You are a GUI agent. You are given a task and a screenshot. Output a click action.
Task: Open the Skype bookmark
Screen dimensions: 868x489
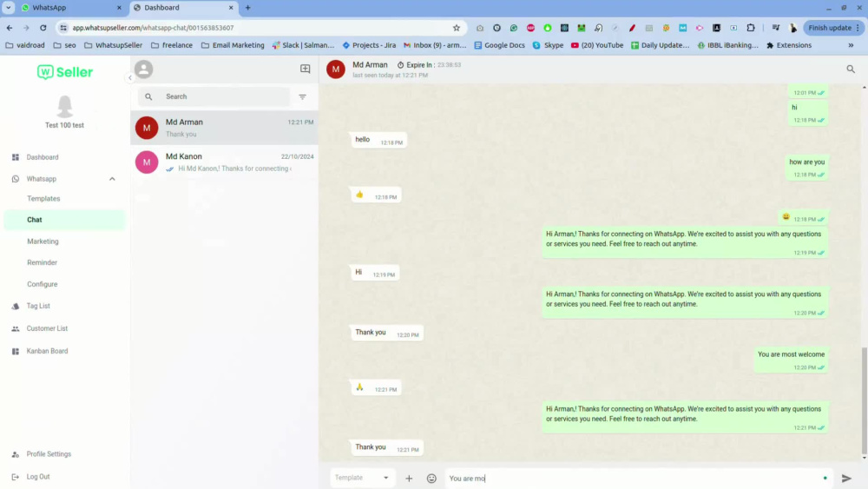pyautogui.click(x=548, y=45)
